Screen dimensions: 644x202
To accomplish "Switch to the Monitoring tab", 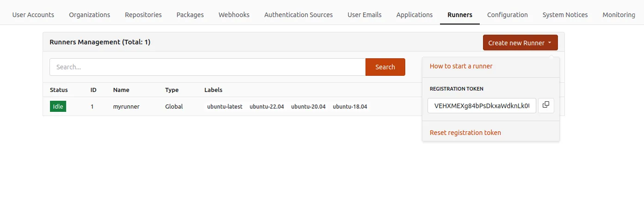I will pos(619,15).
